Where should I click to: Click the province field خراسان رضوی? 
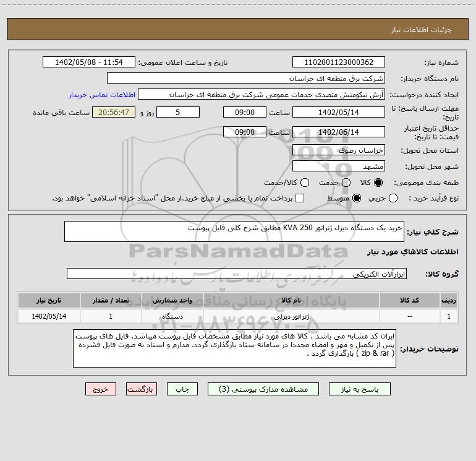339,150
